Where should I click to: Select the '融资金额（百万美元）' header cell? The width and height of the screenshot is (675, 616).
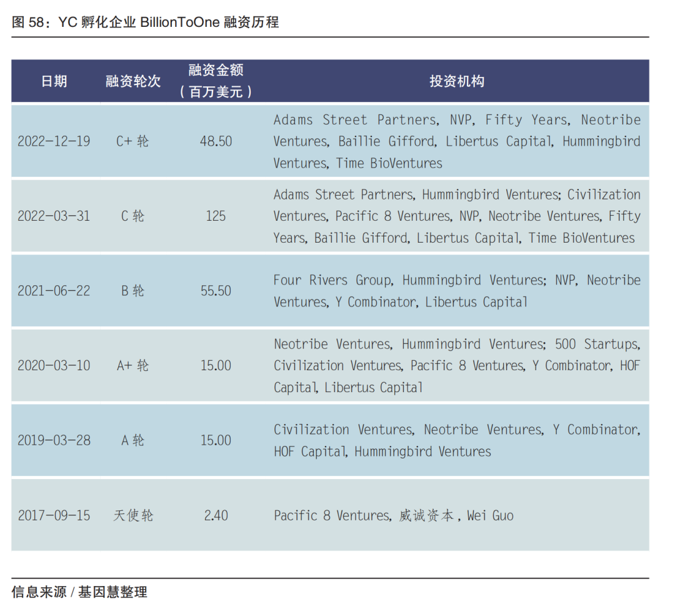click(x=216, y=81)
